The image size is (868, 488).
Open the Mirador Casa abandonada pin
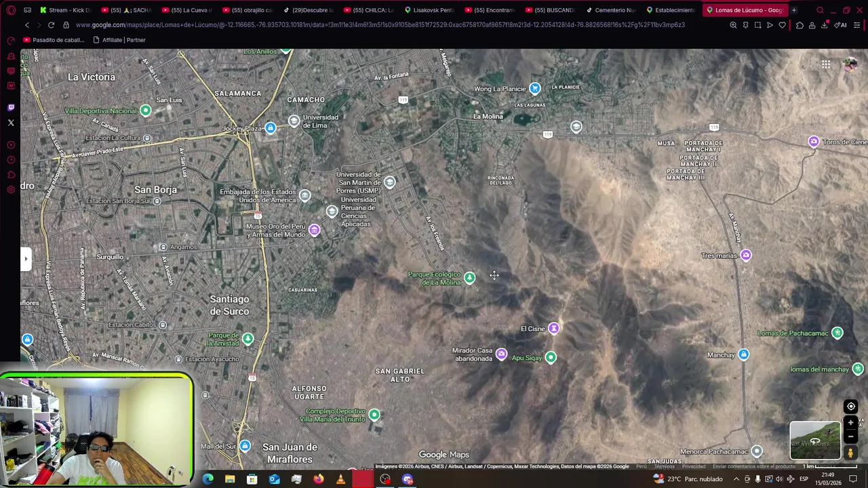[x=501, y=354]
